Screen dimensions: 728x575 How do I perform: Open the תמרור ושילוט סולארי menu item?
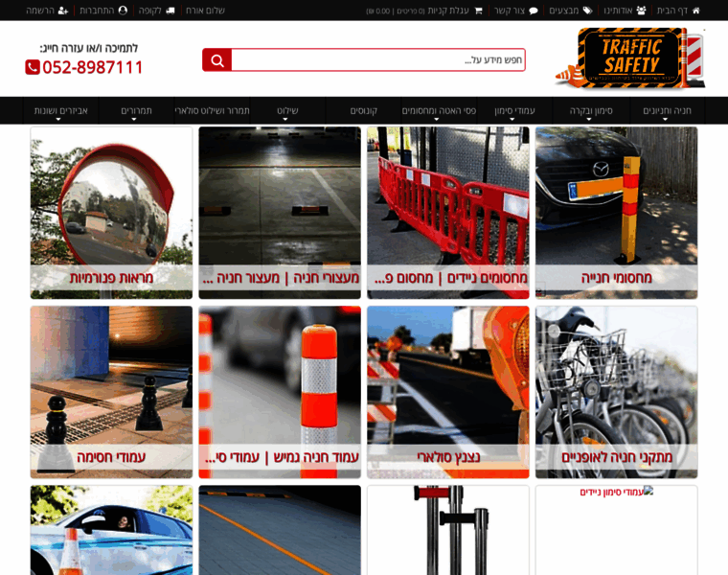coord(213,111)
